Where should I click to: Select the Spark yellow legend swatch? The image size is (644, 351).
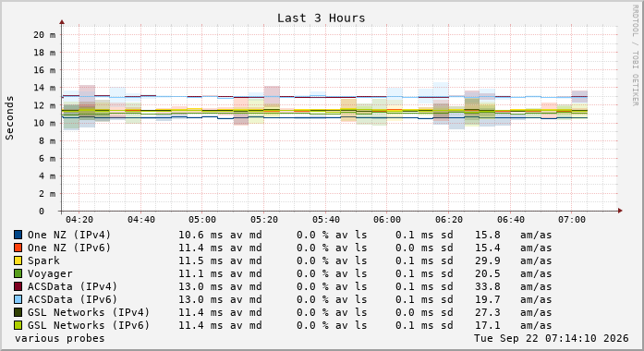pos(18,260)
